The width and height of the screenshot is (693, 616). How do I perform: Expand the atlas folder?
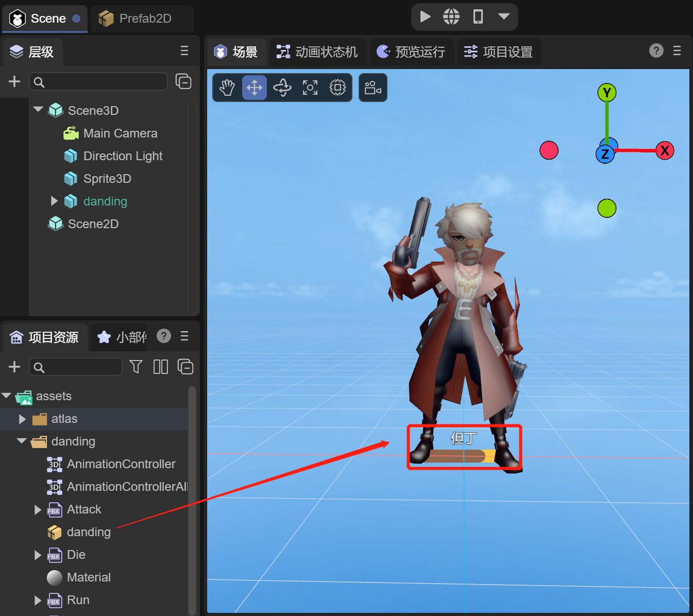23,419
